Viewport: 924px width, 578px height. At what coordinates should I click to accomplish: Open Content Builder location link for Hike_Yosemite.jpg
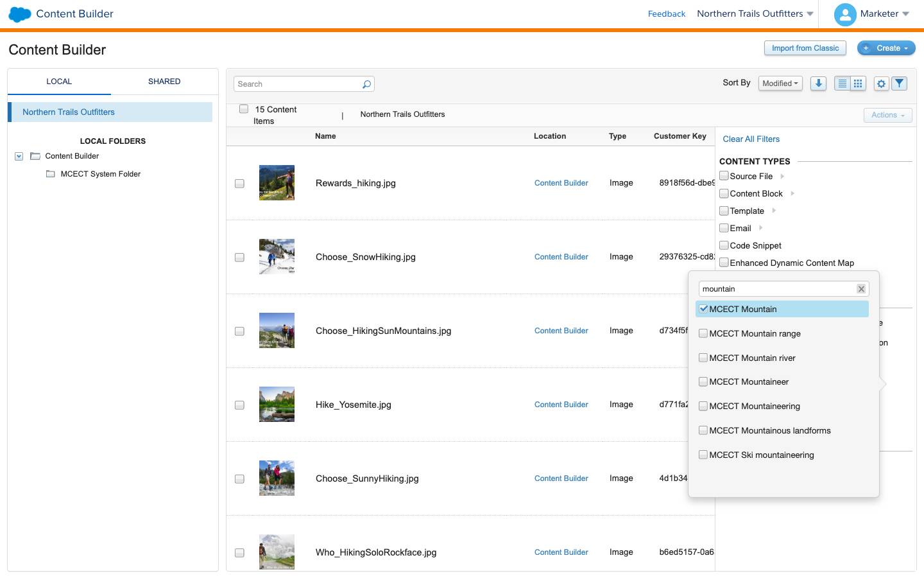tap(561, 405)
